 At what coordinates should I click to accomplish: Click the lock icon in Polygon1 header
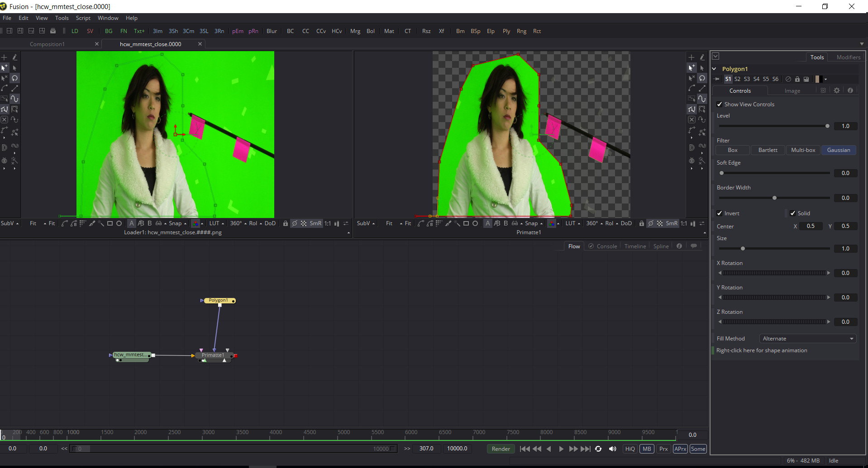click(x=797, y=79)
